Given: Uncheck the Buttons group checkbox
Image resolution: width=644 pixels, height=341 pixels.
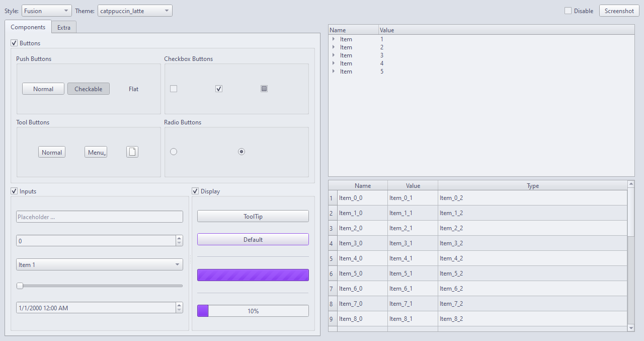Looking at the screenshot, I should click(14, 43).
